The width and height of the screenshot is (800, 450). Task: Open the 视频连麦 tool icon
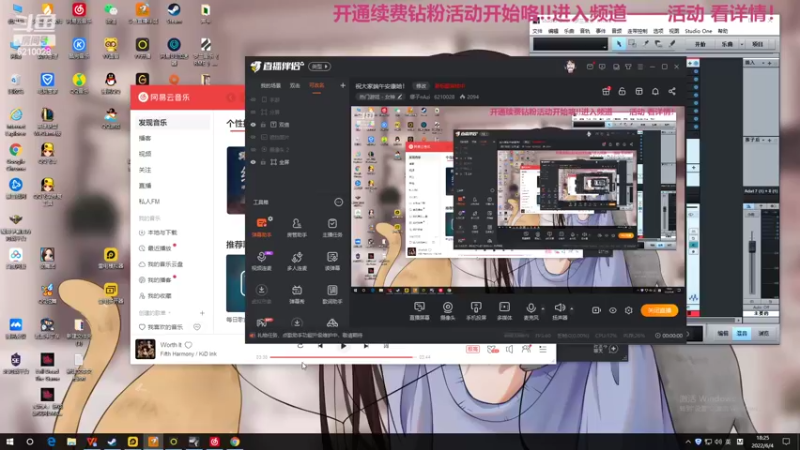click(x=262, y=261)
